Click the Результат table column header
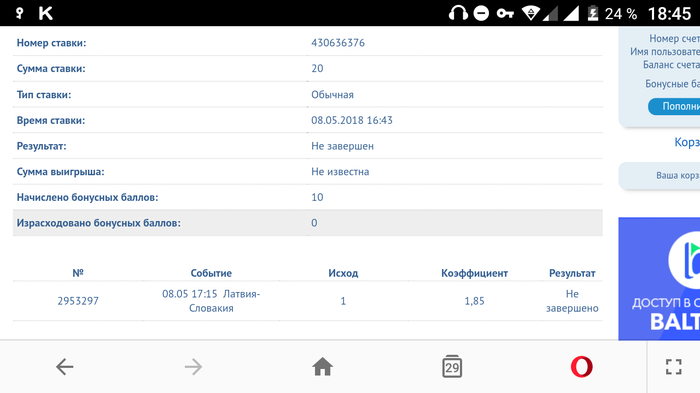Screen dimensions: 700x393 (572, 273)
